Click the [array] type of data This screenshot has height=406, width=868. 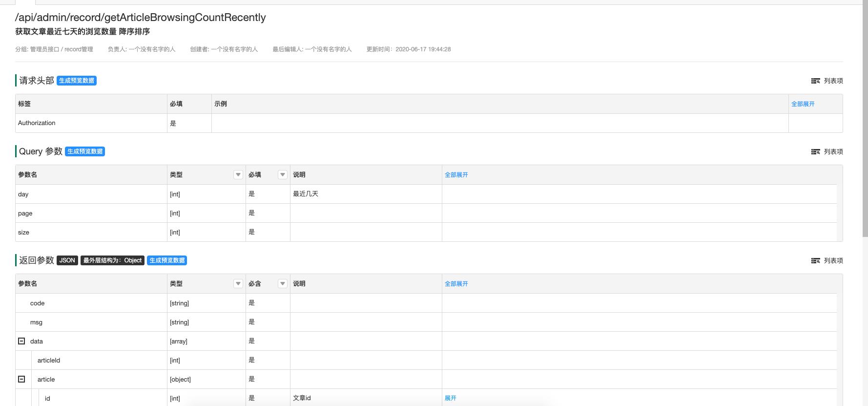pyautogui.click(x=179, y=342)
